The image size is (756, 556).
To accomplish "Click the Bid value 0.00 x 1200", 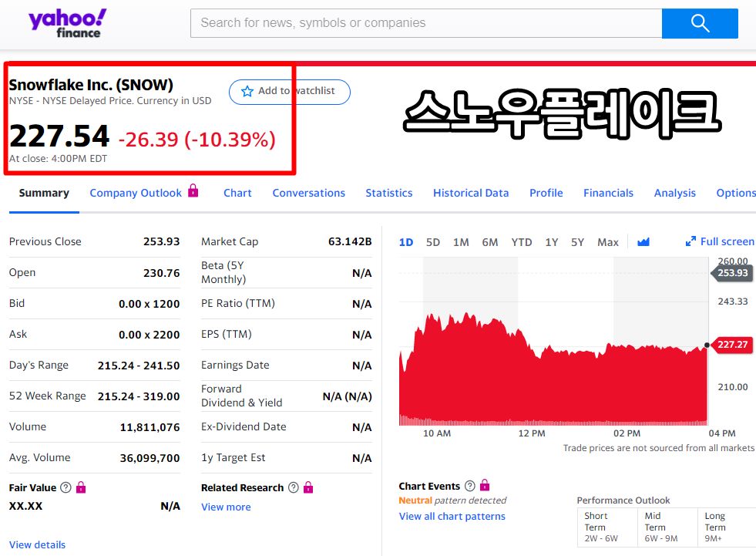I will [150, 304].
